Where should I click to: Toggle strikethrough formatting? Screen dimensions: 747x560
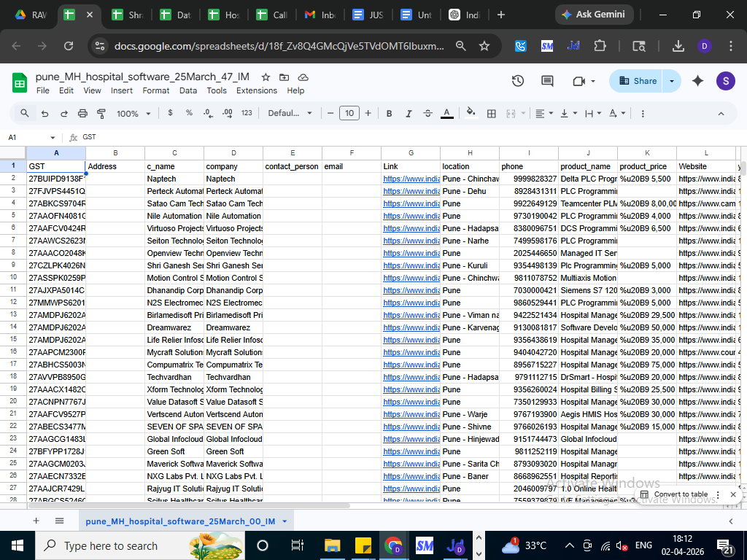point(427,114)
